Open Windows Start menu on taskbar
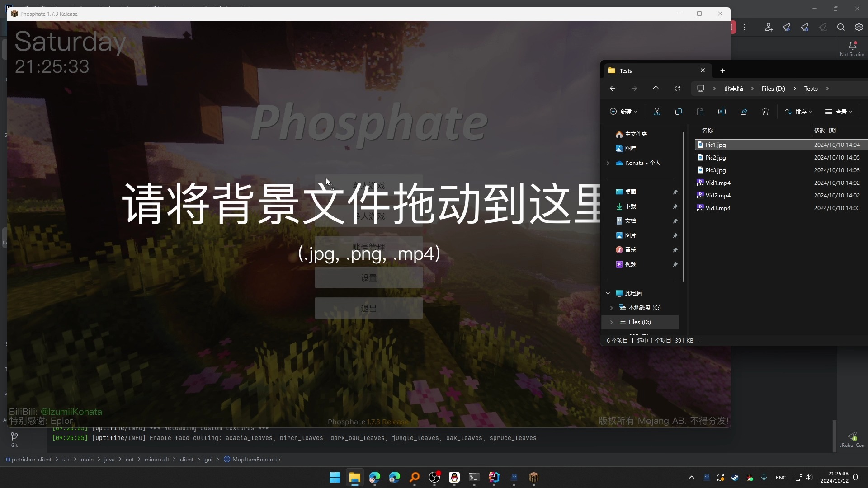The width and height of the screenshot is (868, 488). [335, 477]
